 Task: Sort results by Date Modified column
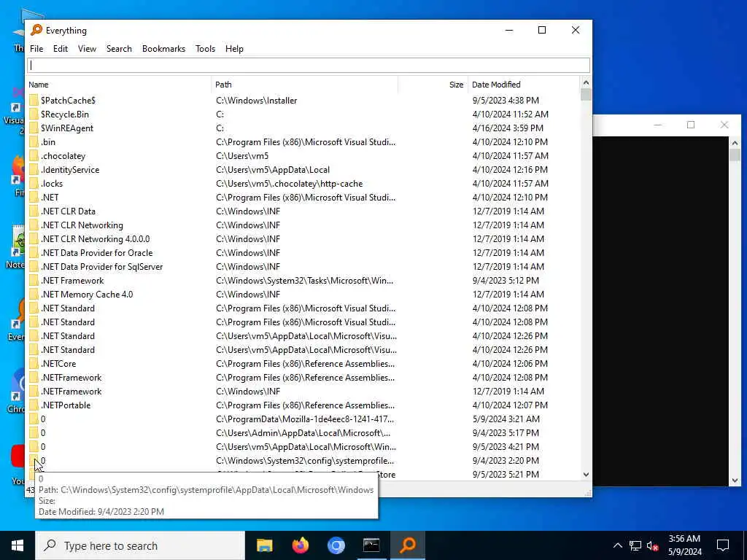pyautogui.click(x=524, y=85)
